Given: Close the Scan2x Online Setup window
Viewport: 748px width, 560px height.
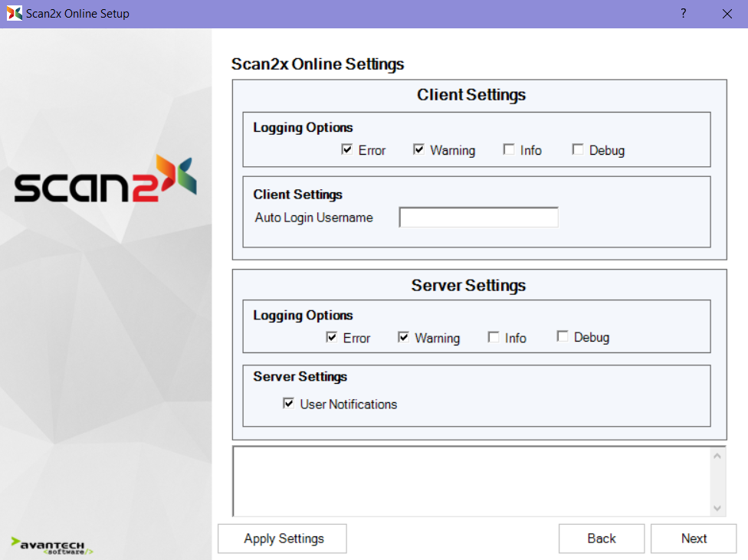Looking at the screenshot, I should (727, 14).
